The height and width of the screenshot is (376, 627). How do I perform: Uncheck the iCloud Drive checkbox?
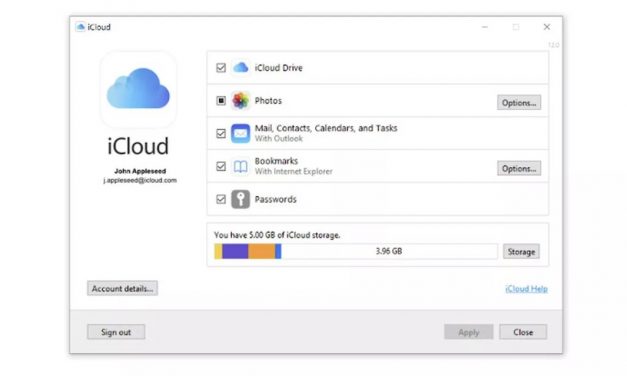coord(221,68)
